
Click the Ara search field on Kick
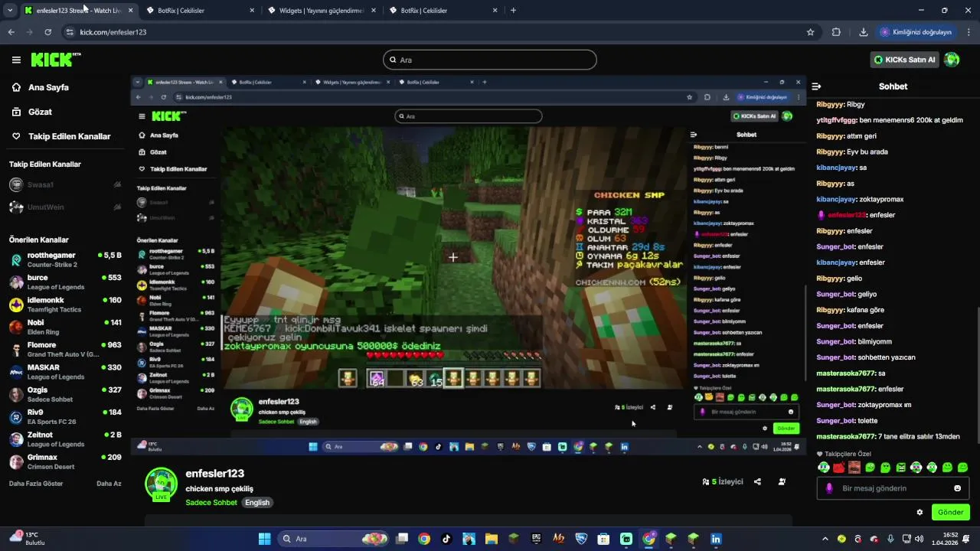[490, 60]
